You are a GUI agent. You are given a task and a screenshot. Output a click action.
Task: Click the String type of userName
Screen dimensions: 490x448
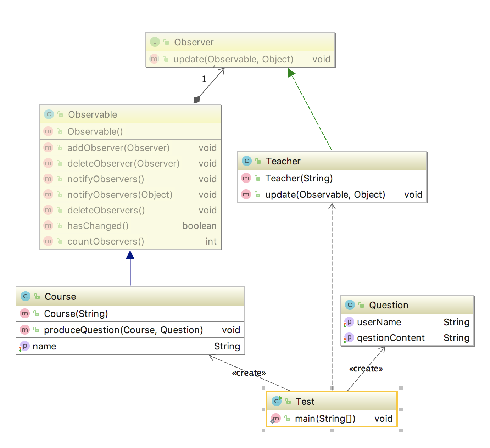pyautogui.click(x=457, y=322)
